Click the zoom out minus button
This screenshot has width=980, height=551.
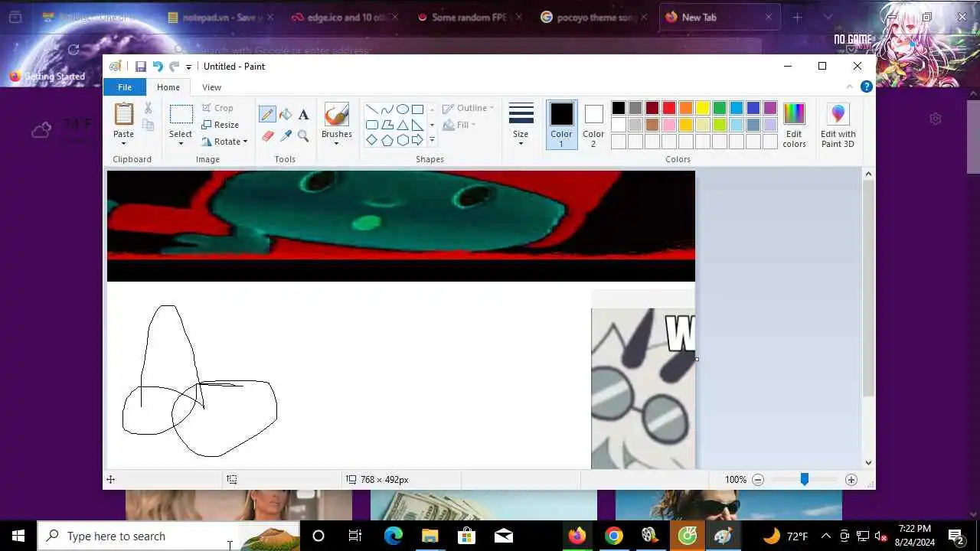[x=758, y=480]
